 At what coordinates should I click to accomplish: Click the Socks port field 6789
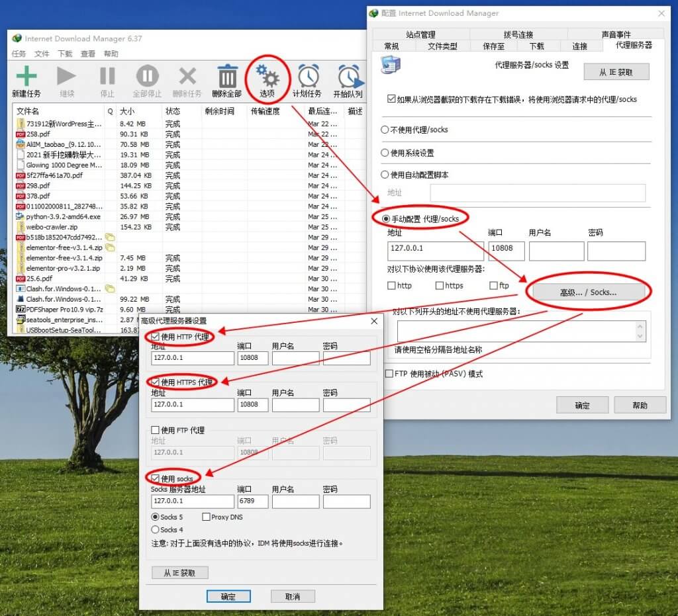tap(253, 501)
